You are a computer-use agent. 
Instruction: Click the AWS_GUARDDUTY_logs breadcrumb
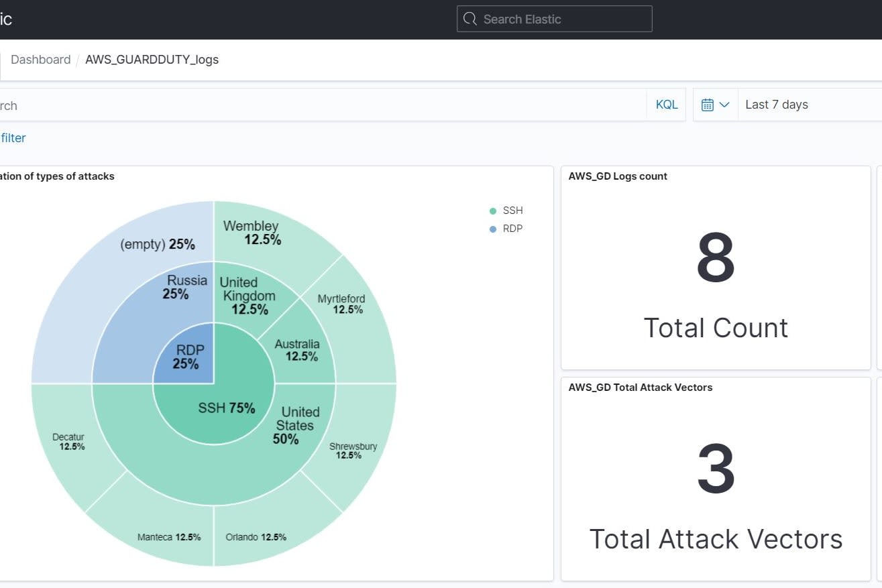tap(152, 60)
